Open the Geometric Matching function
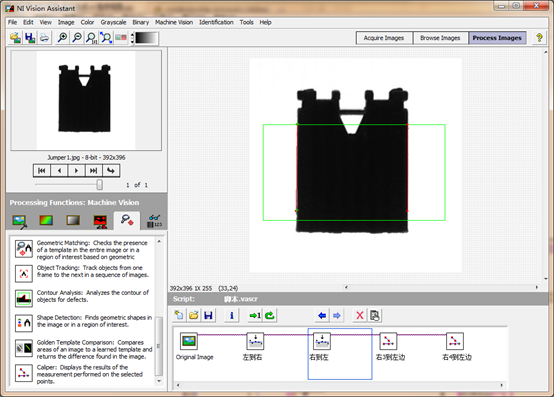 tap(24, 249)
